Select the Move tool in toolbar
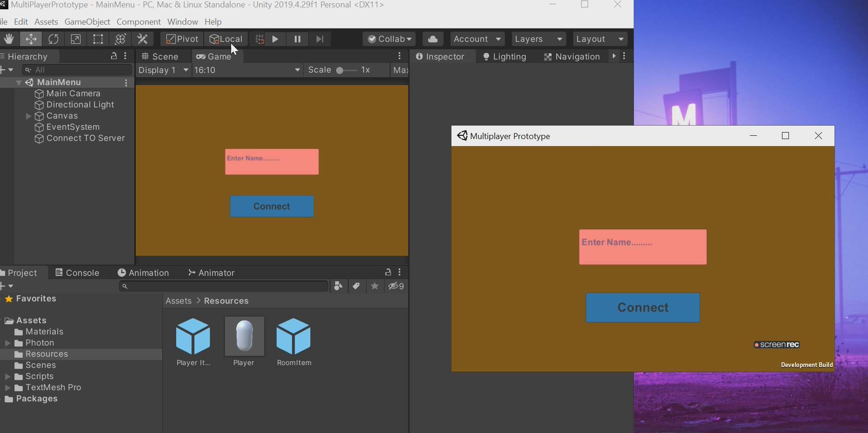Screen dimensions: 868x433 point(31,39)
